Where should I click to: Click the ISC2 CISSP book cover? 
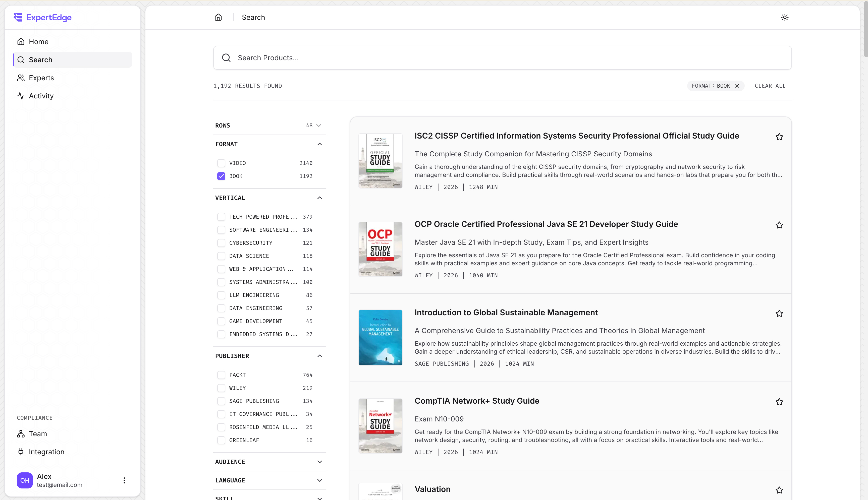(380, 161)
